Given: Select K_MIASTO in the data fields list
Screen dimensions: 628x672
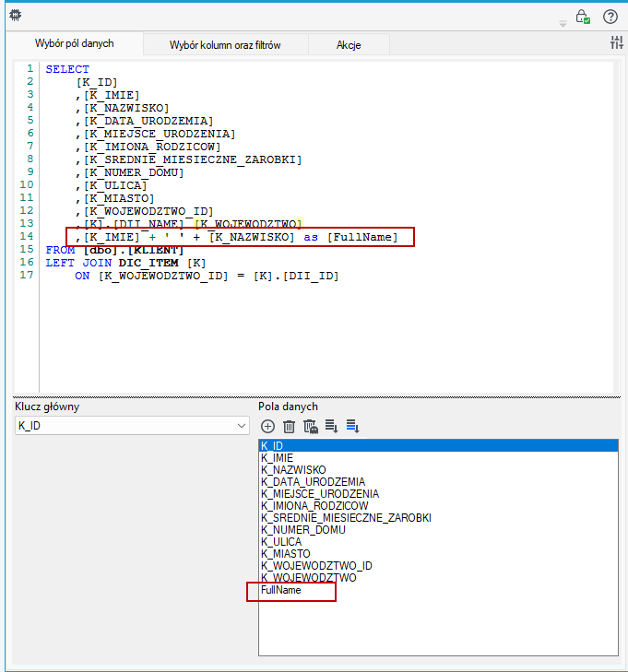Looking at the screenshot, I should tap(438, 554).
